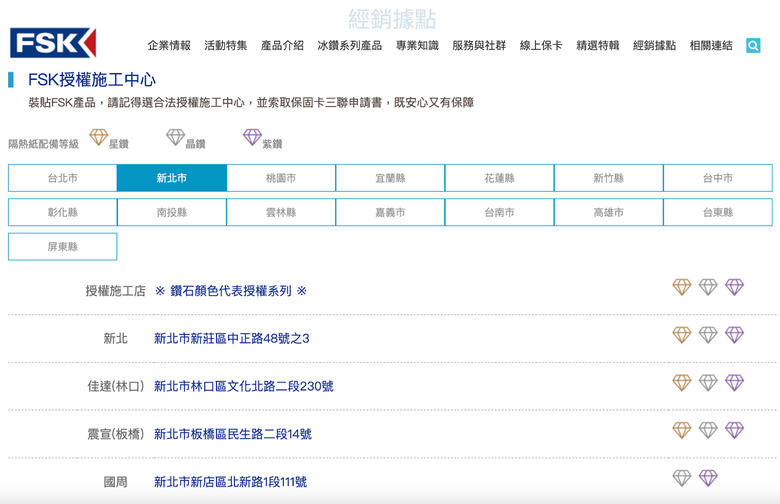Image resolution: width=780 pixels, height=504 pixels.
Task: Open the 冰鑽系列產品 menu
Action: pos(350,46)
